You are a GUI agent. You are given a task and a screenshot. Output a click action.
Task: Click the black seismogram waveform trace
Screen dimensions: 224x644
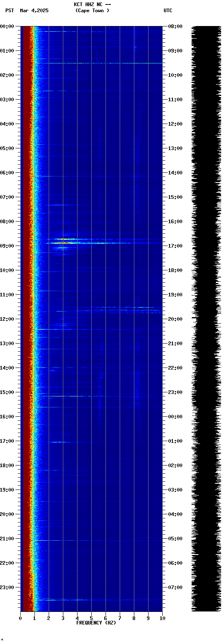(x=206, y=319)
